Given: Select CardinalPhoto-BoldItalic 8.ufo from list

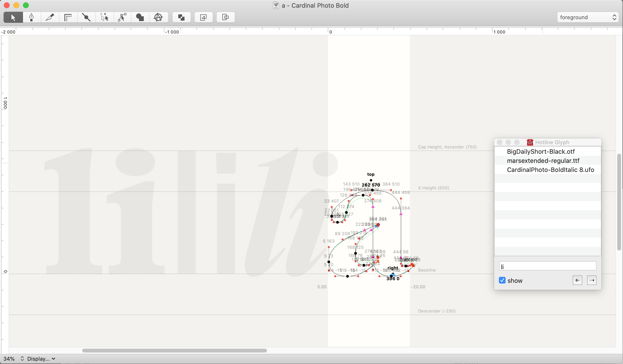Looking at the screenshot, I should click(x=551, y=170).
